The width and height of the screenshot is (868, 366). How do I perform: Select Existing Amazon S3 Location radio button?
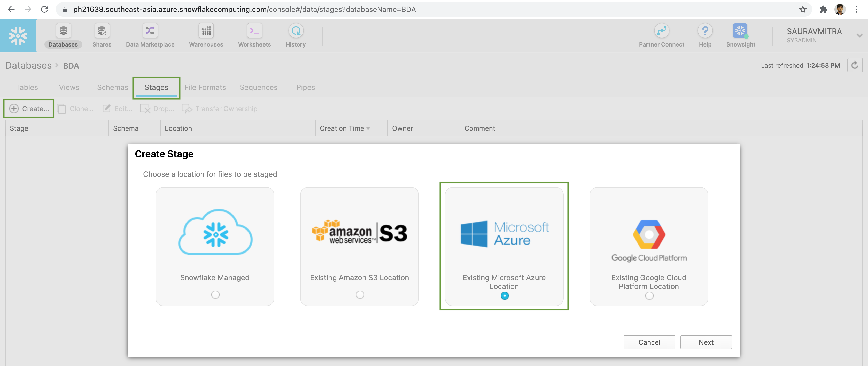click(360, 295)
